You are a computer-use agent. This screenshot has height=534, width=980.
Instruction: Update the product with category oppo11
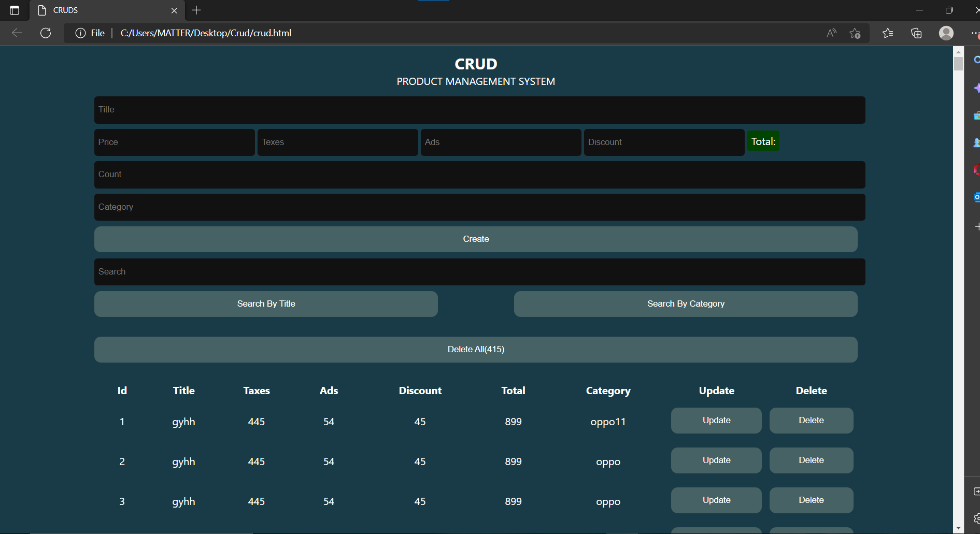(x=716, y=420)
